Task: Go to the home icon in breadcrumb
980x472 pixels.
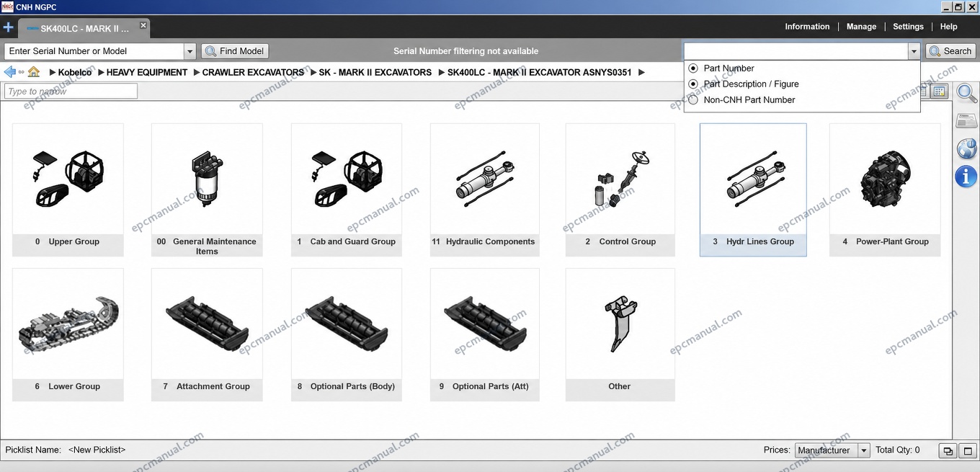Action: [33, 72]
